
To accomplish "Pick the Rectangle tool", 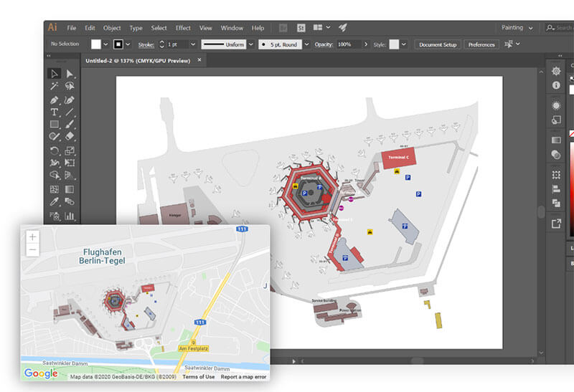I will pos(55,124).
